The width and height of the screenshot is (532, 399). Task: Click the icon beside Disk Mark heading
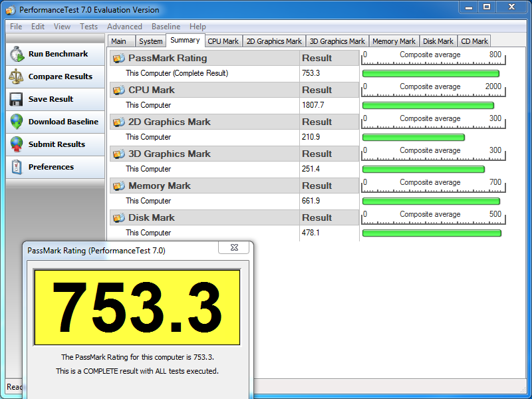pos(119,218)
